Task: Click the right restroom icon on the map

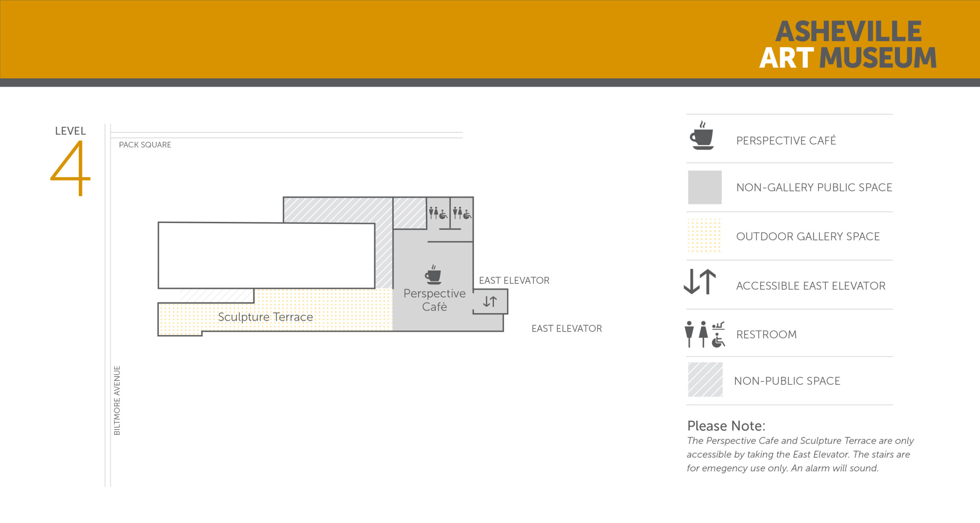Action: 462,213
